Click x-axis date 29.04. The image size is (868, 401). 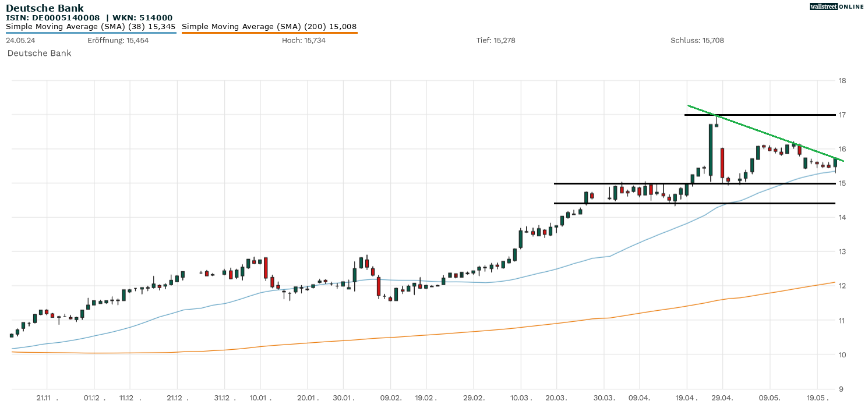pos(723,398)
